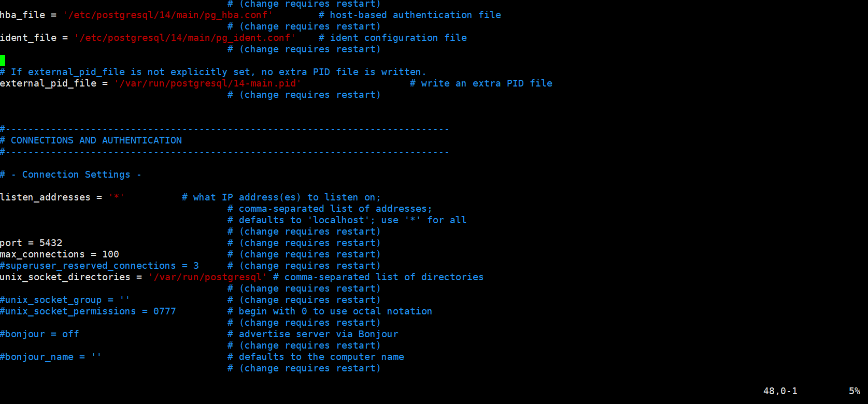Image resolution: width=868 pixels, height=404 pixels.
Task: Click the external_pid_file setting name
Action: click(x=48, y=83)
